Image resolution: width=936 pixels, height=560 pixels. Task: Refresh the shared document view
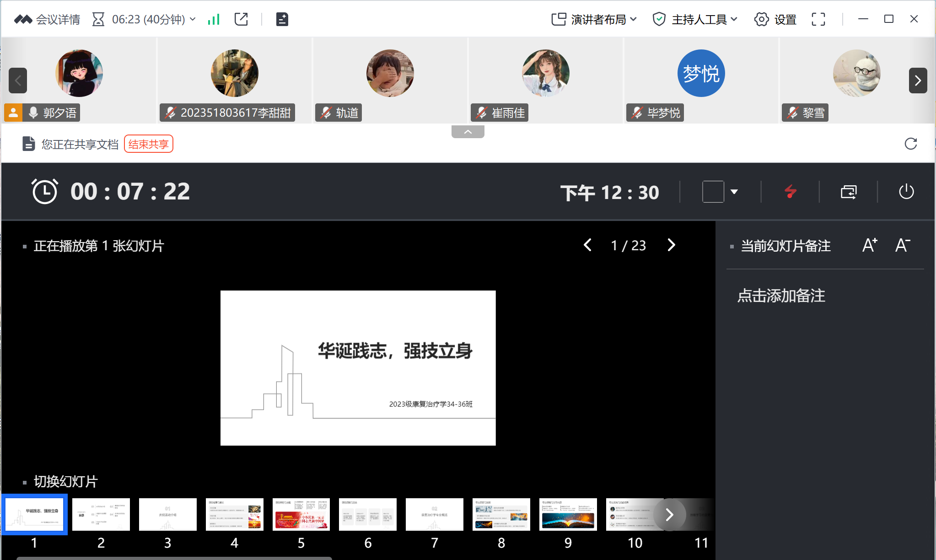pyautogui.click(x=910, y=144)
